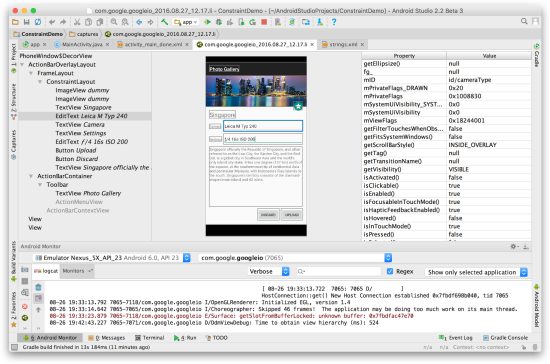Click the Forward navigation arrow

[x=150, y=22]
